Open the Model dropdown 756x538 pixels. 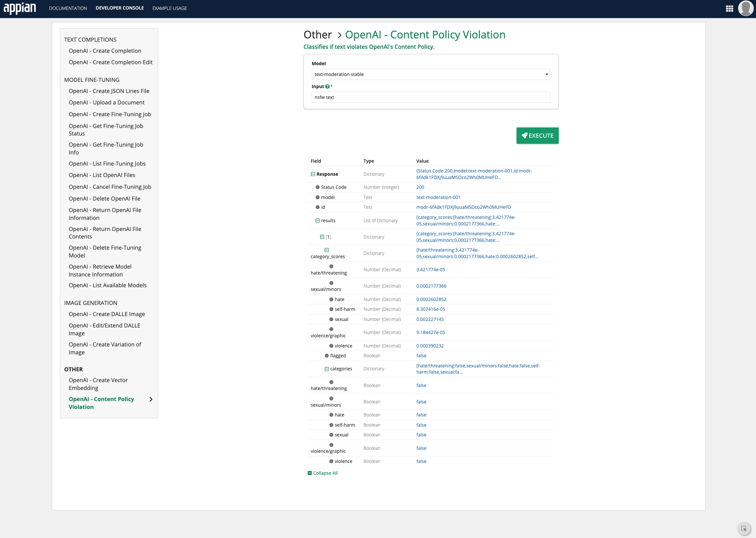(431, 74)
